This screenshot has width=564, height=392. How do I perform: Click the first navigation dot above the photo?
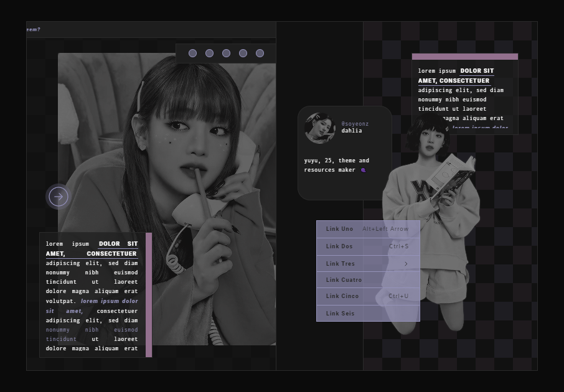click(193, 53)
